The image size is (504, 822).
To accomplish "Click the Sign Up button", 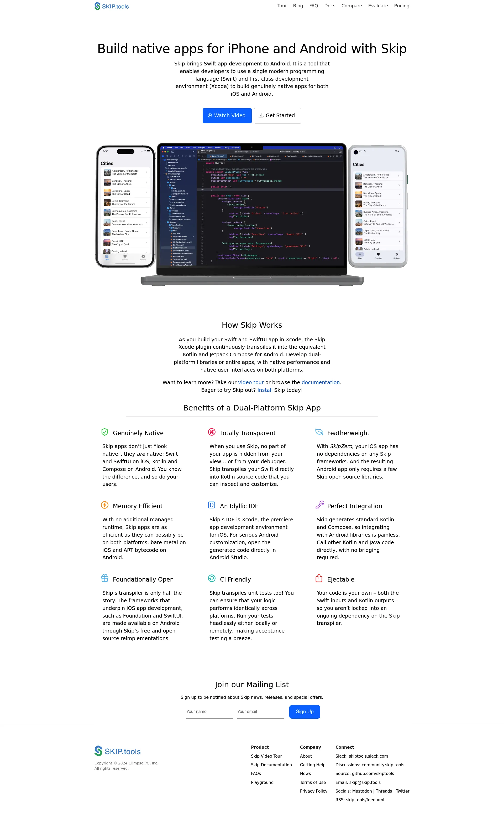I will pyautogui.click(x=304, y=712).
